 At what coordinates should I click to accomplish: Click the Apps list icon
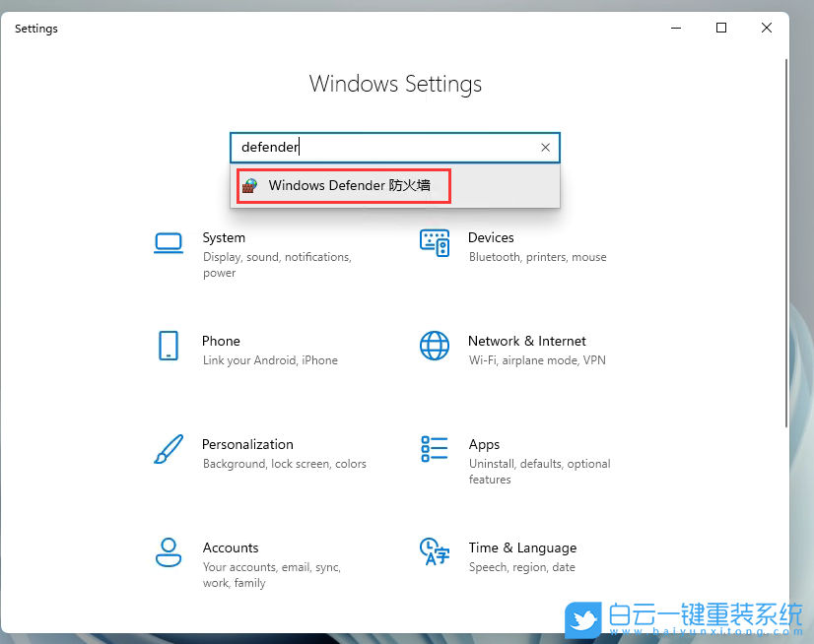coord(435,448)
